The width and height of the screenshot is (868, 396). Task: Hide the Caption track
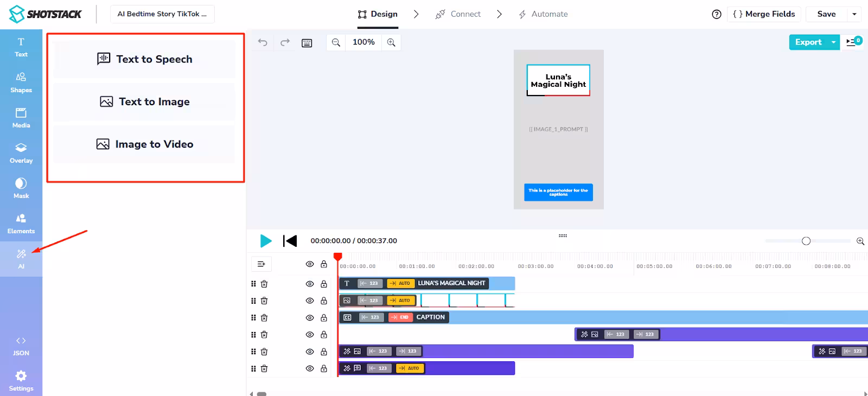tap(310, 317)
